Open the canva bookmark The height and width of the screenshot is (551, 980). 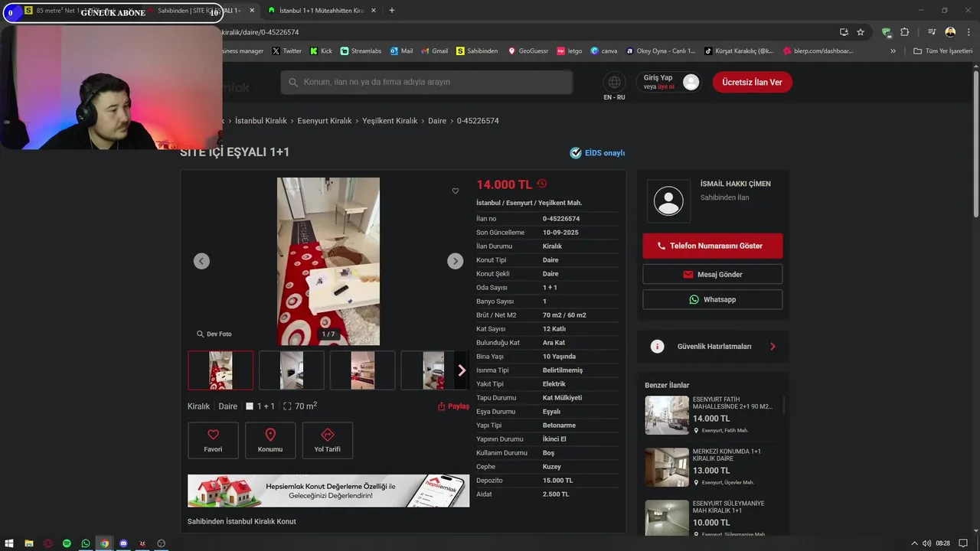tap(604, 51)
